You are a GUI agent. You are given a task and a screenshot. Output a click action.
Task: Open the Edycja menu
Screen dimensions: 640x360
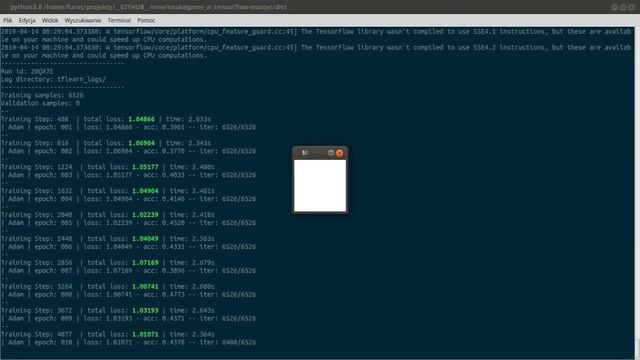point(27,20)
